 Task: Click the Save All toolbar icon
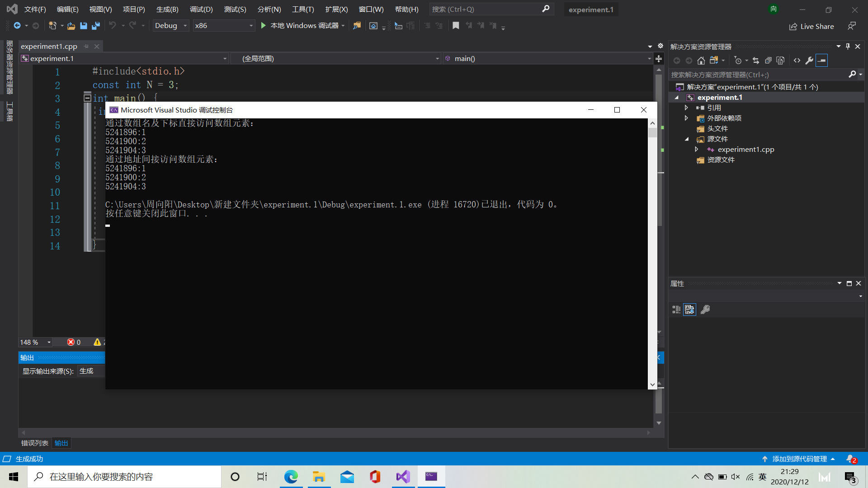(96, 26)
